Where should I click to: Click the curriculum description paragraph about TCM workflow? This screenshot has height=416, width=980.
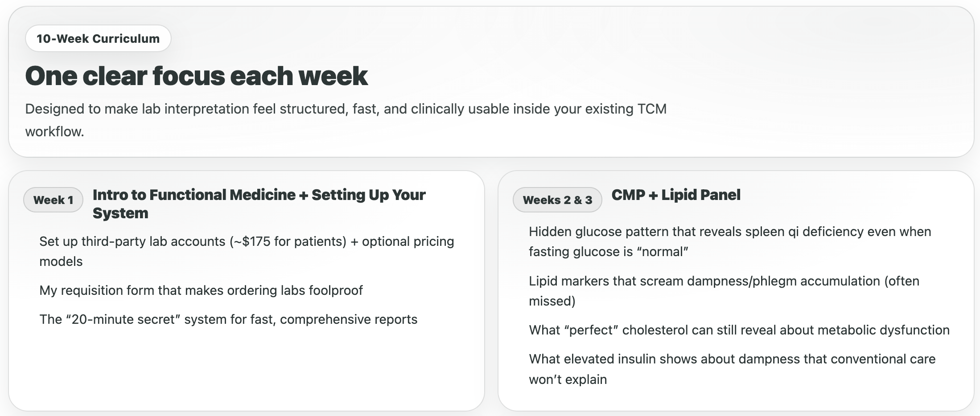pos(346,120)
